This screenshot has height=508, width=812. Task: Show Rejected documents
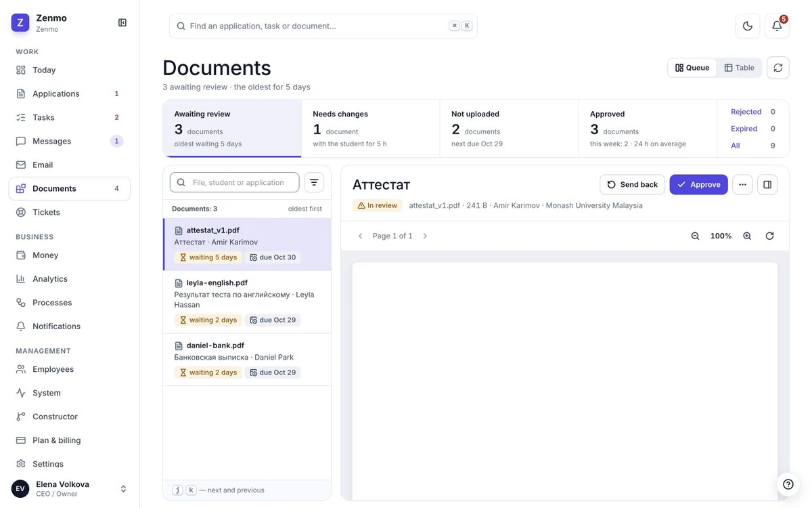753,112
